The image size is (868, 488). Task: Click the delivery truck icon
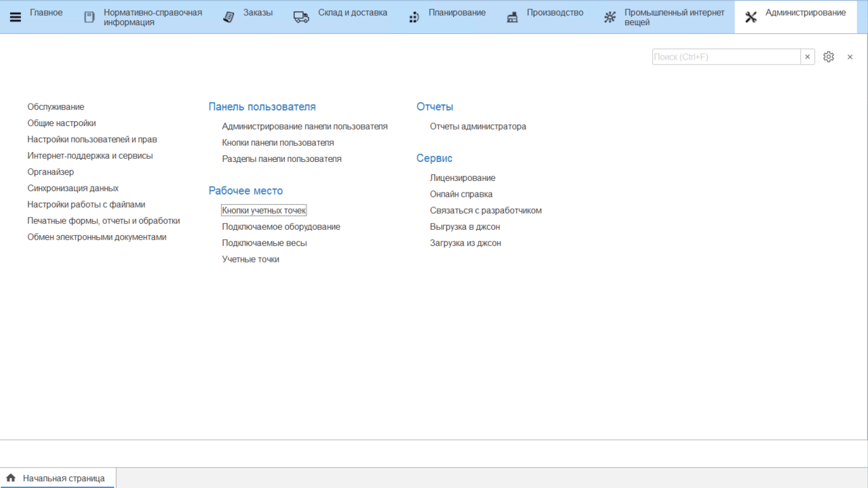pos(301,17)
